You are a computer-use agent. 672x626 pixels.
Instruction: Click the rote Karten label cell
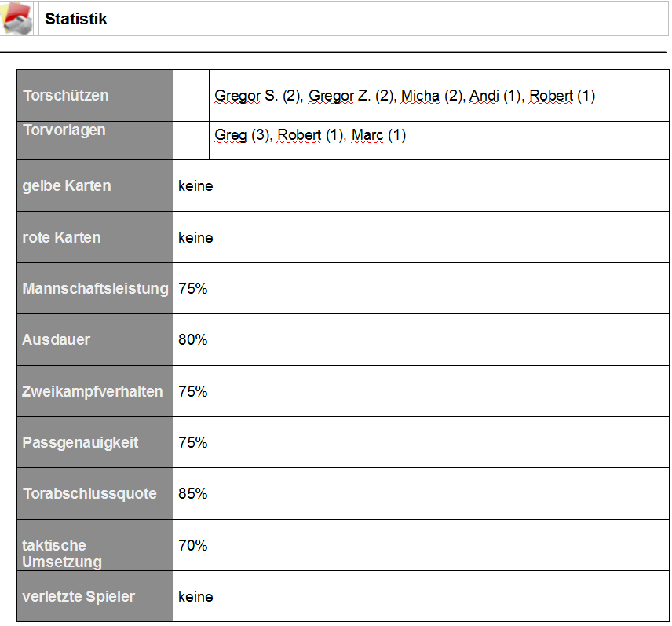pos(95,237)
